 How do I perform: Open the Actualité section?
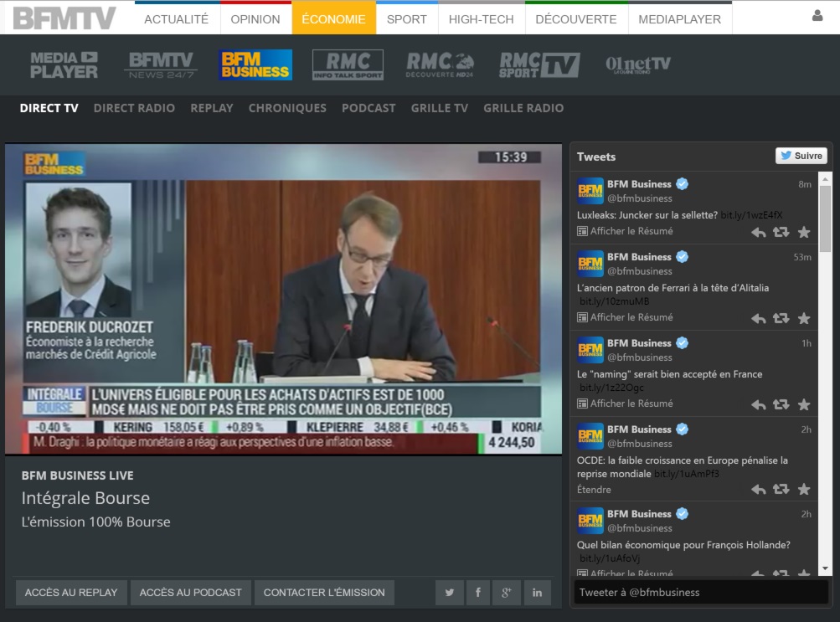(176, 19)
